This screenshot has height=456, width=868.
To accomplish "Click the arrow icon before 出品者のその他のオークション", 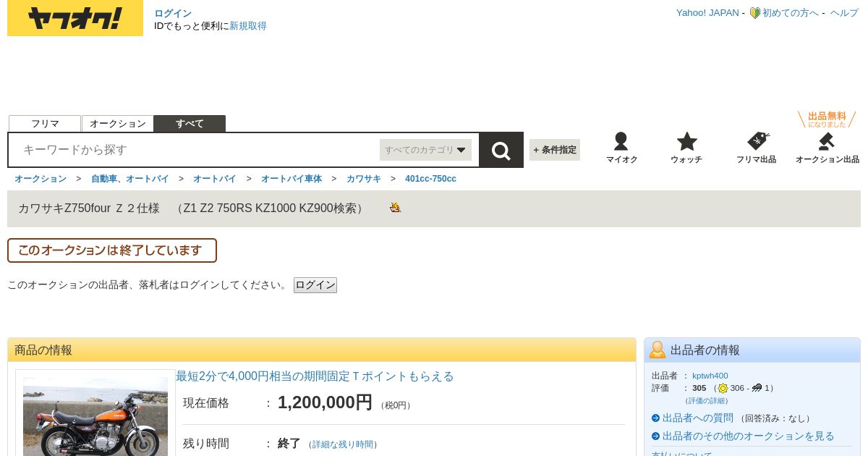I will pos(655,436).
